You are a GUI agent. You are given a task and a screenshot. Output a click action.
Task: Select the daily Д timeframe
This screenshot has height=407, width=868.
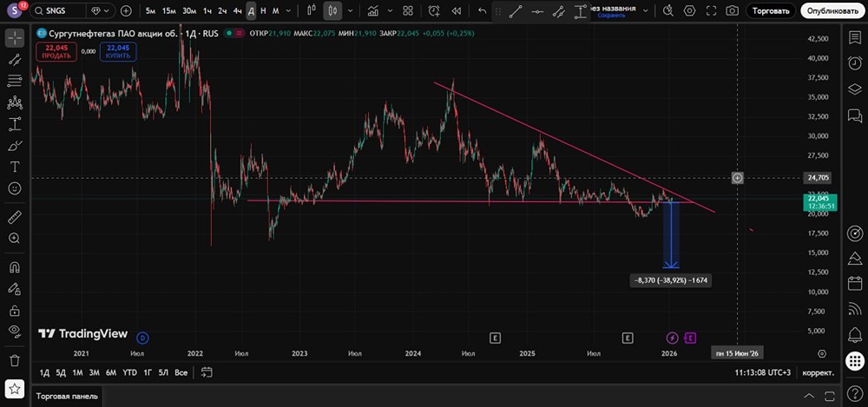point(251,10)
